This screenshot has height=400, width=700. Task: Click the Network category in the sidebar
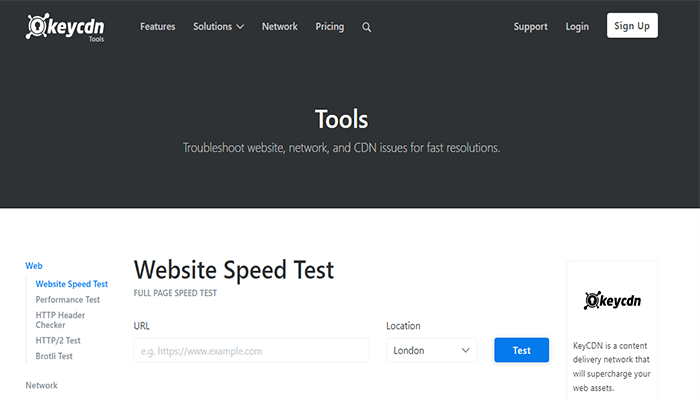tap(41, 385)
